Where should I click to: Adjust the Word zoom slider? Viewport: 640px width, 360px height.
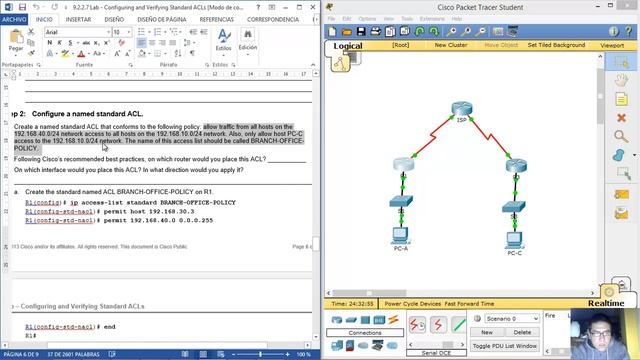pos(260,354)
